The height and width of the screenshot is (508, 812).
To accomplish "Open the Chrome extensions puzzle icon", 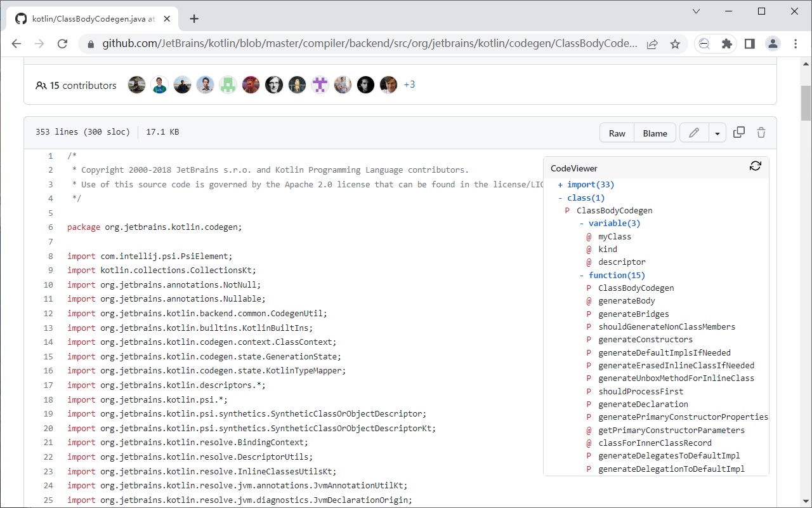I will coord(727,43).
